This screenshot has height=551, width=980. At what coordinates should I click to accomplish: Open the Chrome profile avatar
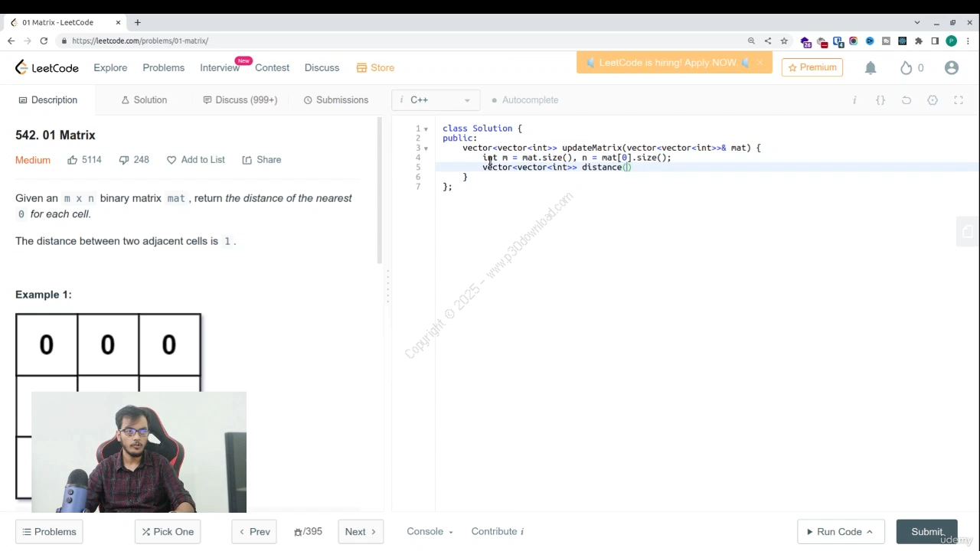tap(952, 41)
